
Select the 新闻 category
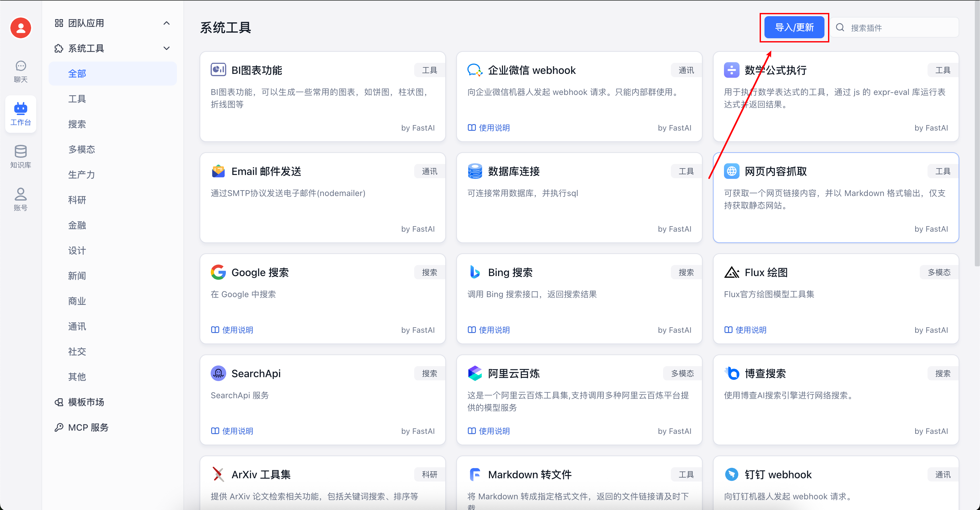click(x=113, y=276)
